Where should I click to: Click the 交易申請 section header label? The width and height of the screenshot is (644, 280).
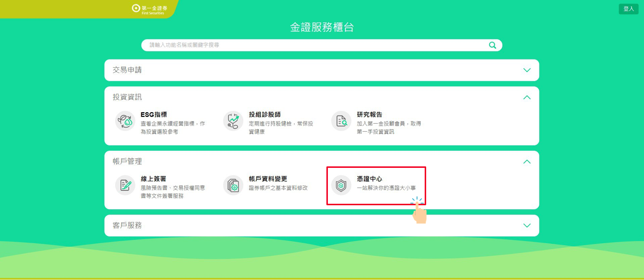tap(127, 70)
